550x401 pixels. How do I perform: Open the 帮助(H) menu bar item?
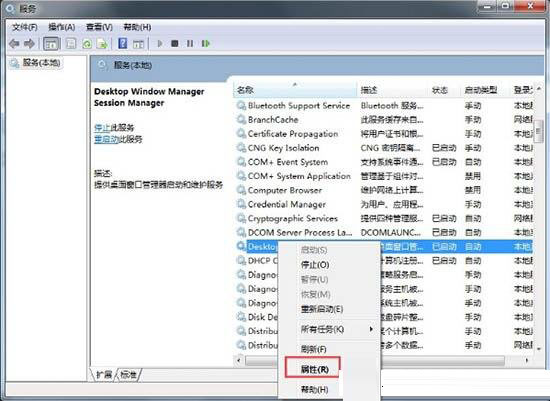[137, 27]
